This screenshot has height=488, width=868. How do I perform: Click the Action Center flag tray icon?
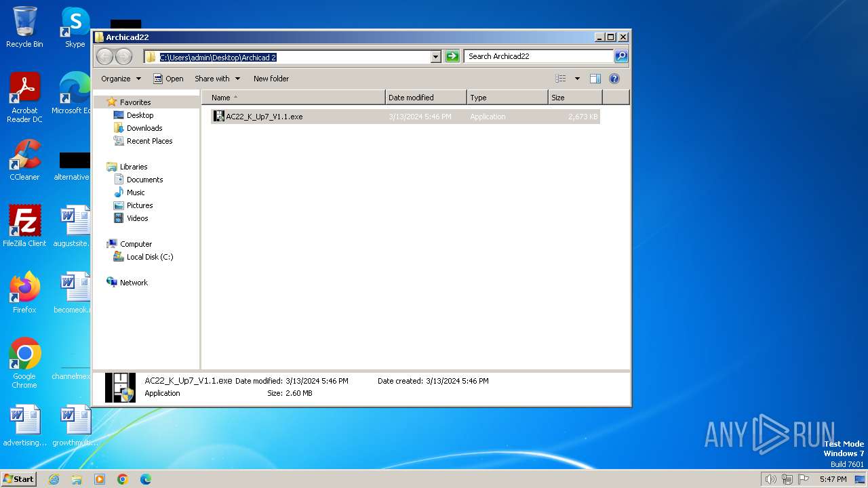[x=804, y=479]
